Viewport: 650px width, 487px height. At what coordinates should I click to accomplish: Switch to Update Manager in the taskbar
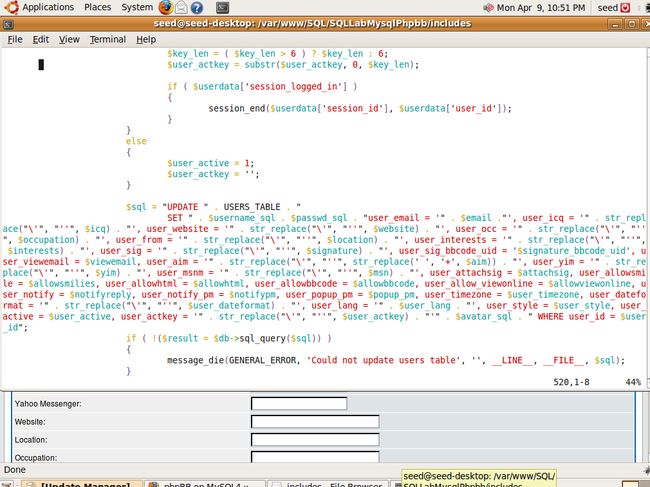click(x=82, y=484)
